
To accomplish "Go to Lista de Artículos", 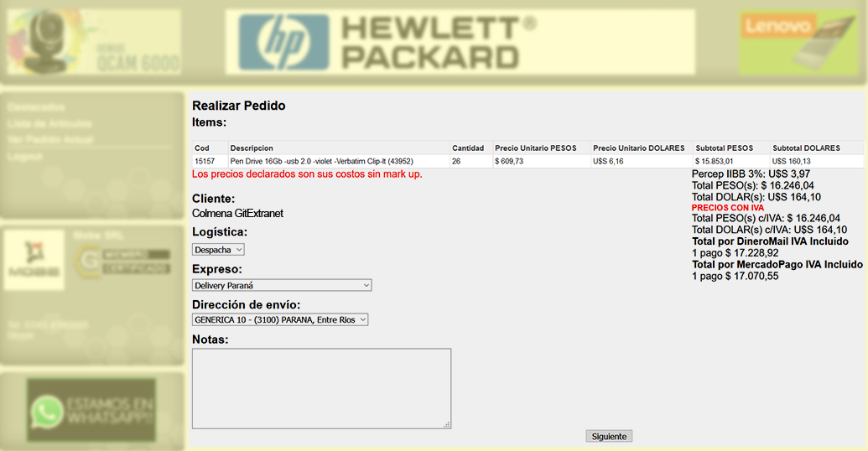I will pyautogui.click(x=49, y=124).
